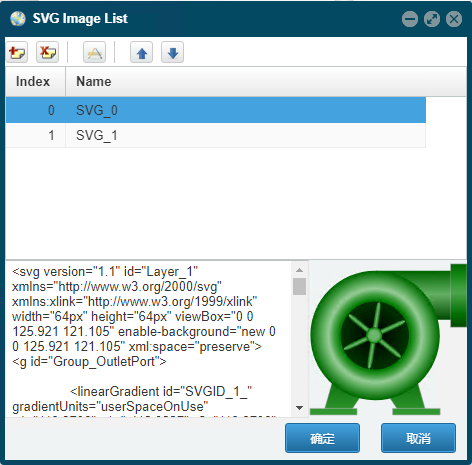Click the rename SVG toolbar icon
472x465 pixels.
(x=95, y=52)
